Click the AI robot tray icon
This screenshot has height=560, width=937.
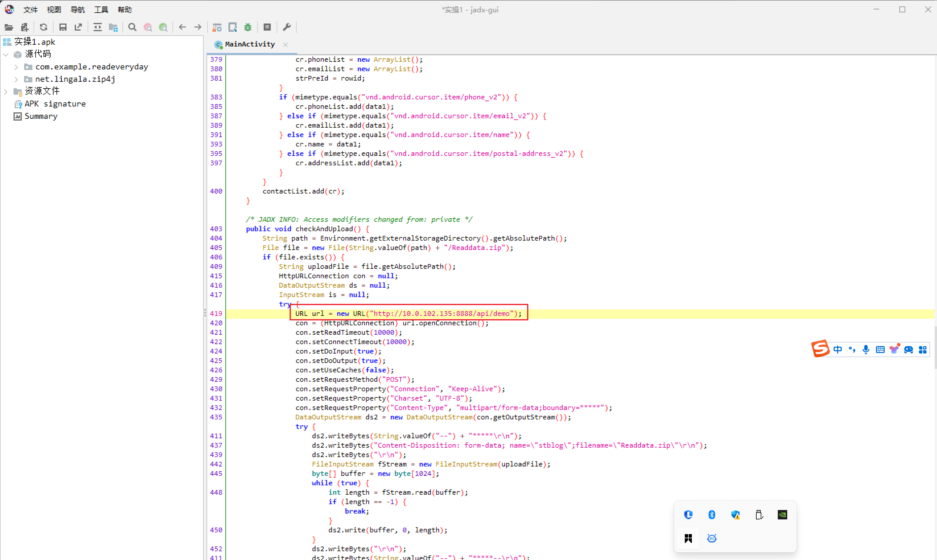click(x=712, y=539)
